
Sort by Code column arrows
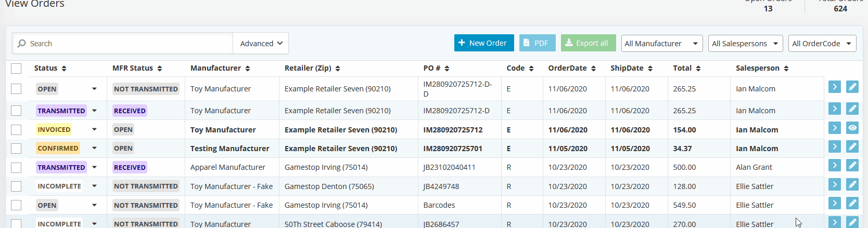(531, 69)
